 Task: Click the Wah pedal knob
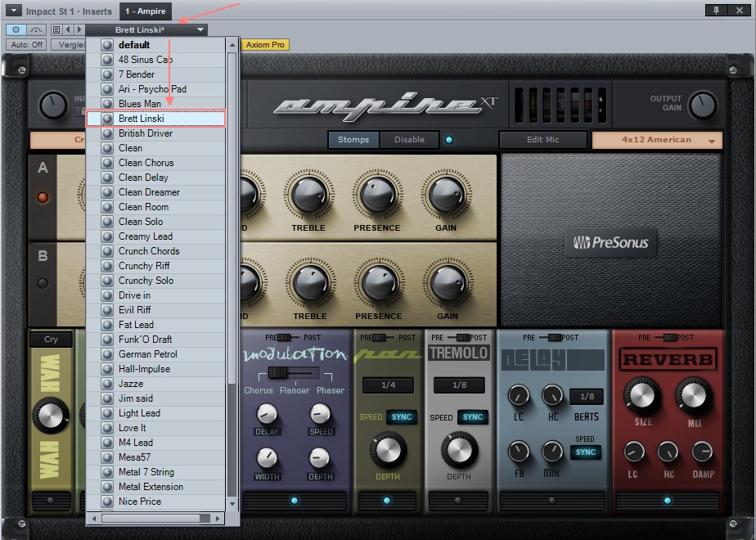pos(51,416)
